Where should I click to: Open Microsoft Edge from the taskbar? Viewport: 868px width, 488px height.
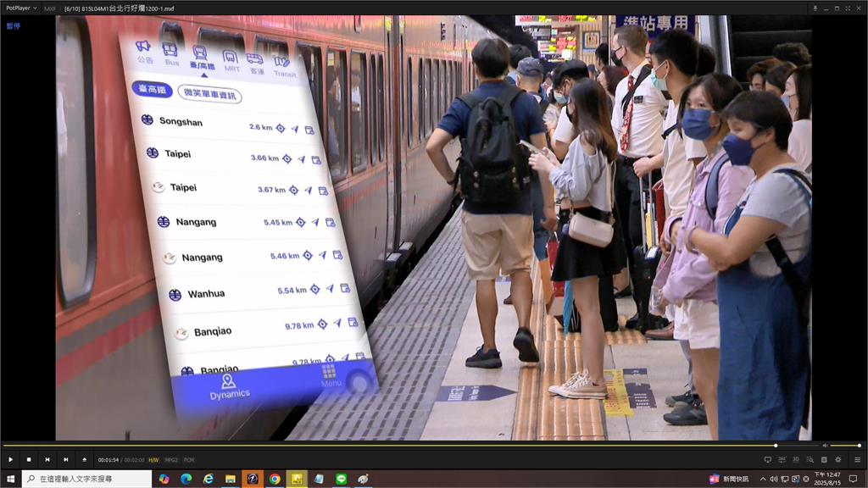pyautogui.click(x=186, y=479)
